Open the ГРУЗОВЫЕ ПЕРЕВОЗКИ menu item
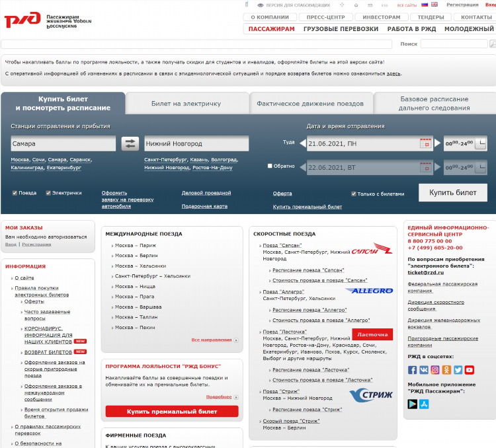This screenshot has height=448, width=496. pos(341,29)
